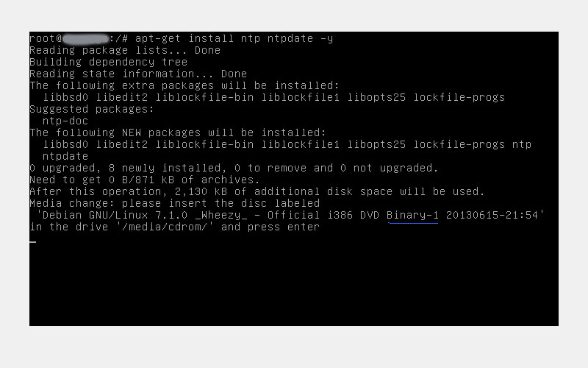Viewport: 588px width, 368px height.
Task: Click 'Debian GNU/Linux 7.1.0' disc label
Action: [x=115, y=215]
